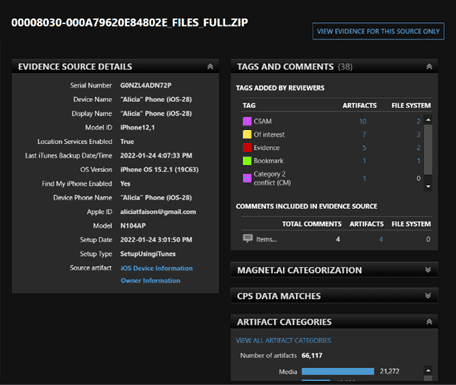Select Category 2 conflict (CM) label
Image resolution: width=456 pixels, height=385 pixels.
272,178
